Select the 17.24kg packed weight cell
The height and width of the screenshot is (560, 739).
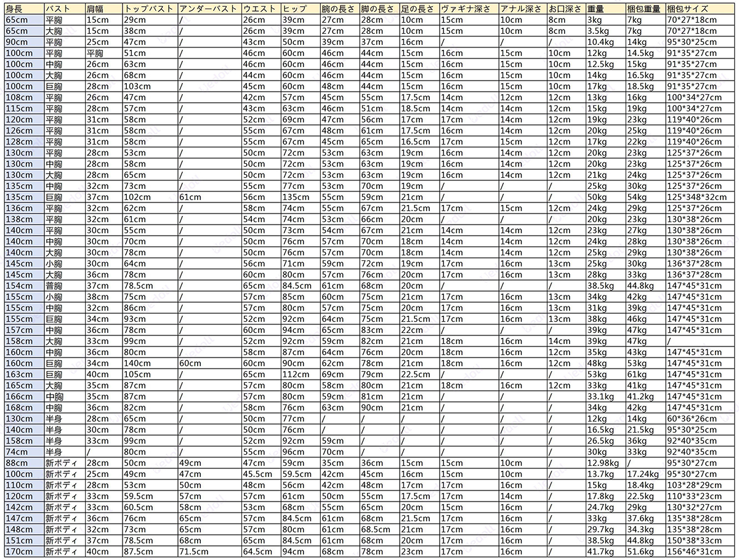click(645, 474)
